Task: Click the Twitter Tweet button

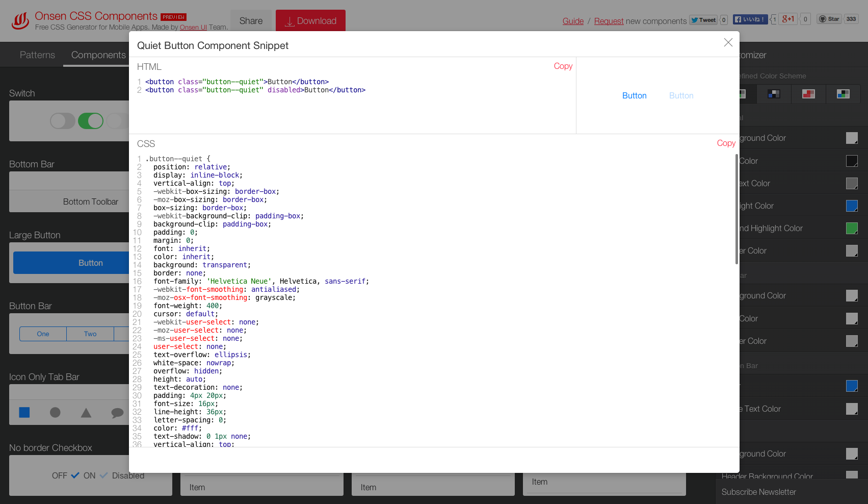Action: [x=703, y=20]
